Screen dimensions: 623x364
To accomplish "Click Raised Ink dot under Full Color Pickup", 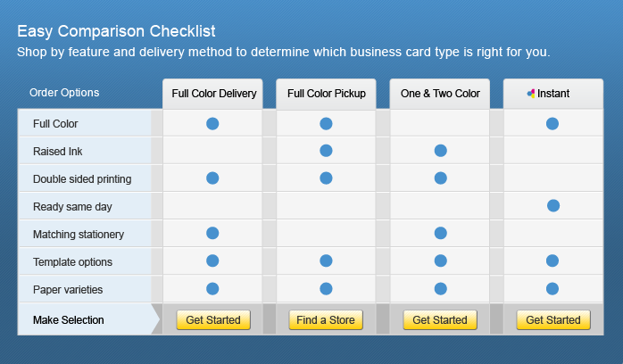I will [326, 151].
